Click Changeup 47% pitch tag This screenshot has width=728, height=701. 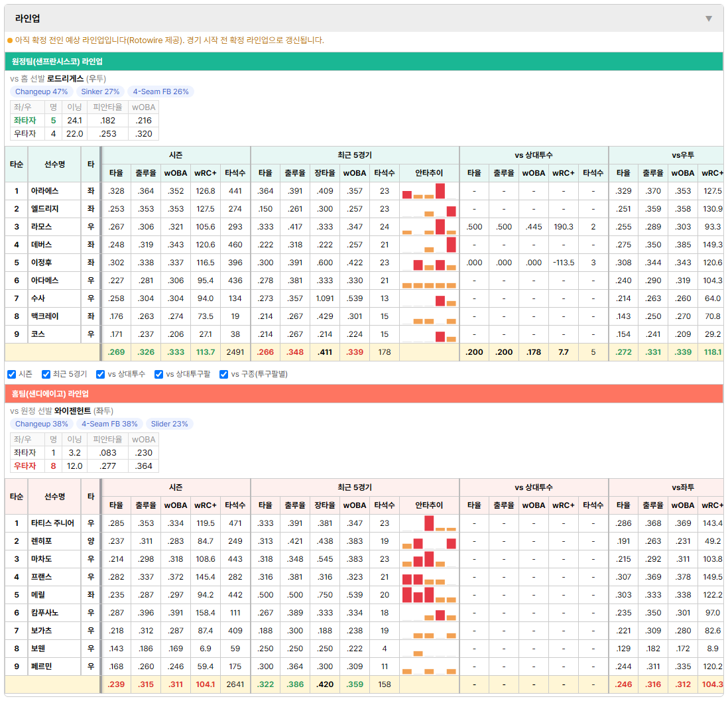click(x=41, y=92)
